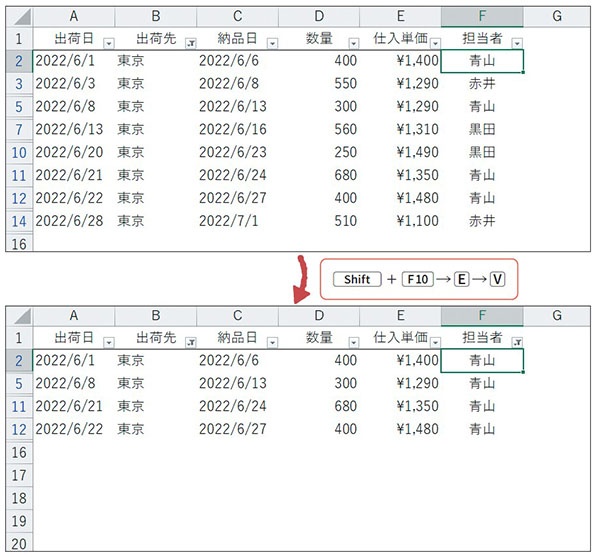Image resolution: width=600 pixels, height=557 pixels.
Task: Open filtered 担当者 dropdown in bottom sheet
Action: click(x=517, y=343)
